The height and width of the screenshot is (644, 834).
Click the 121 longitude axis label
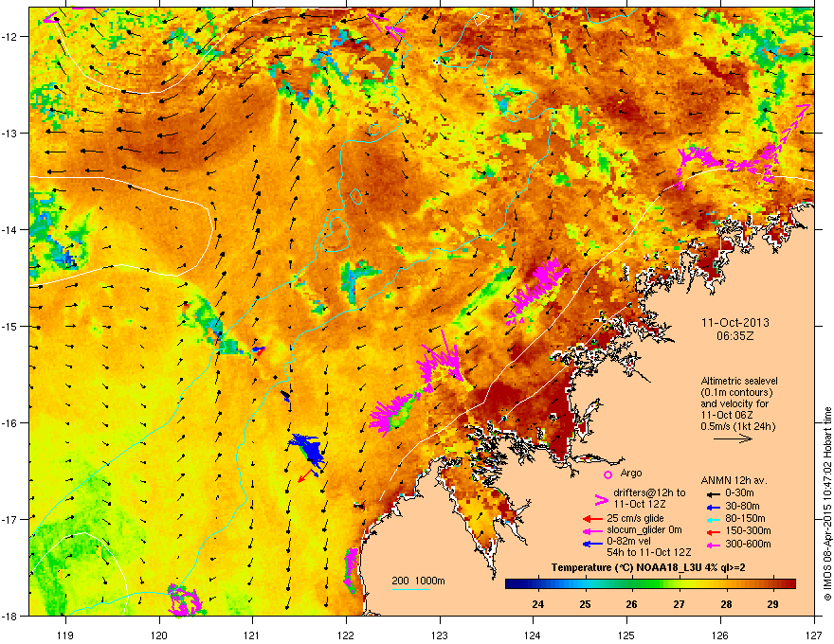252,635
